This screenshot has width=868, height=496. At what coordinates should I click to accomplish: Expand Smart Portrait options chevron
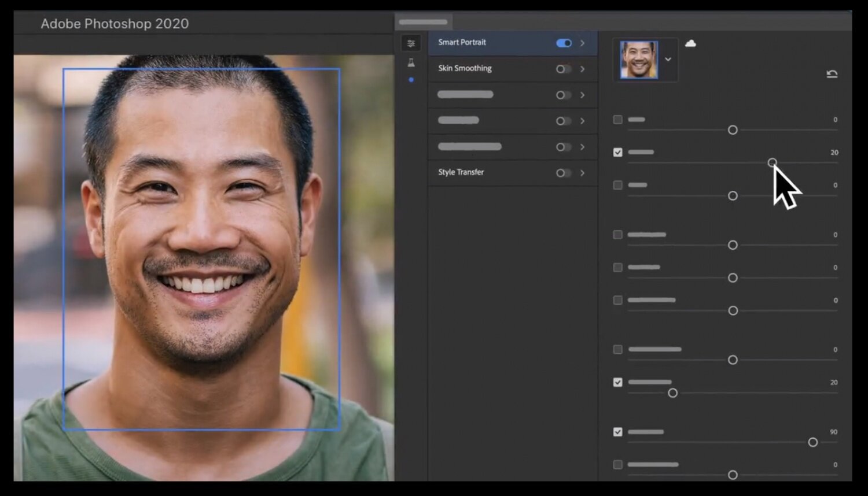point(582,43)
